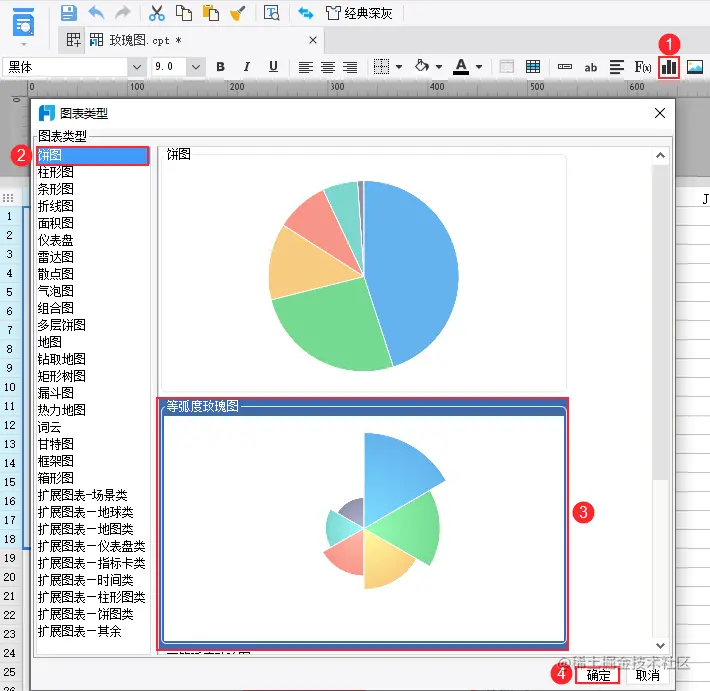This screenshot has height=691, width=710.
Task: Click the chart preview scroll up arrow
Action: point(661,155)
